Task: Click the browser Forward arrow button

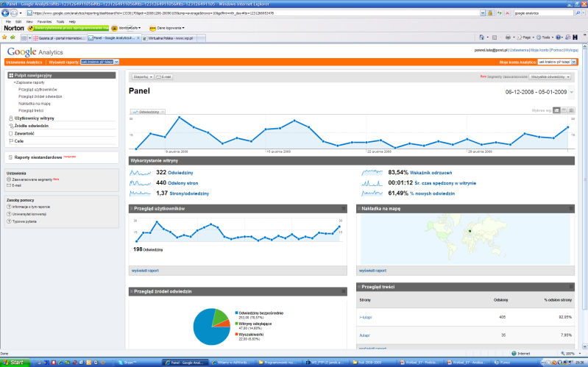Action: coord(13,13)
